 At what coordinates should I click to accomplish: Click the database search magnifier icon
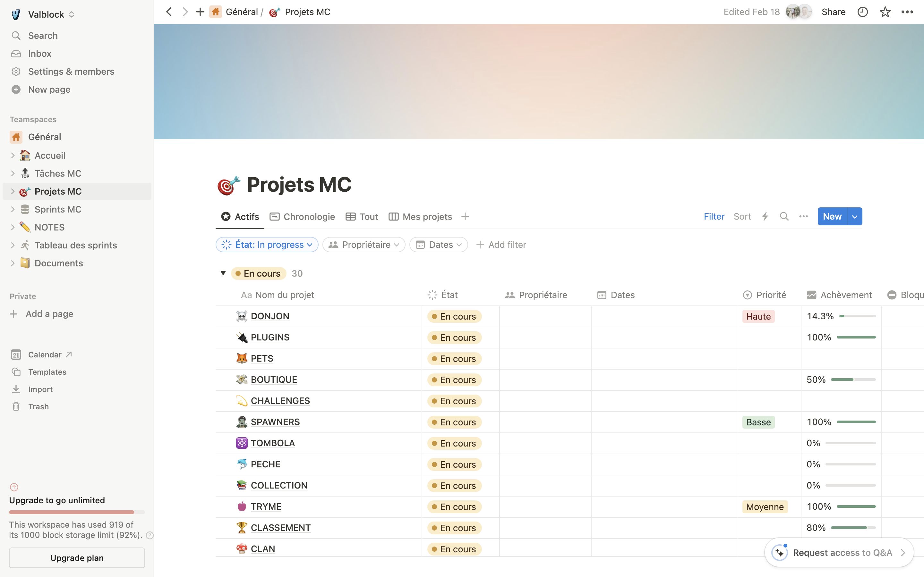pos(784,216)
